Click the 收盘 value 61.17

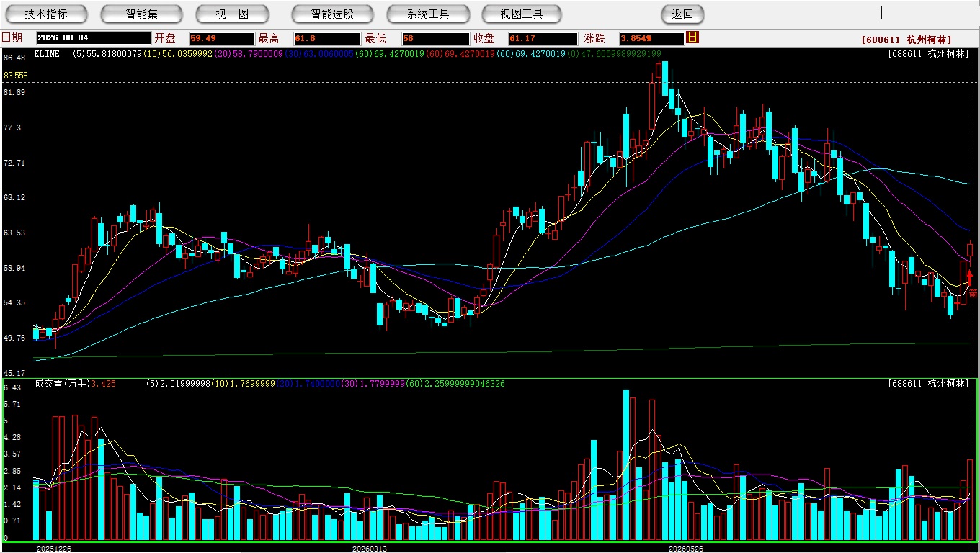543,38
